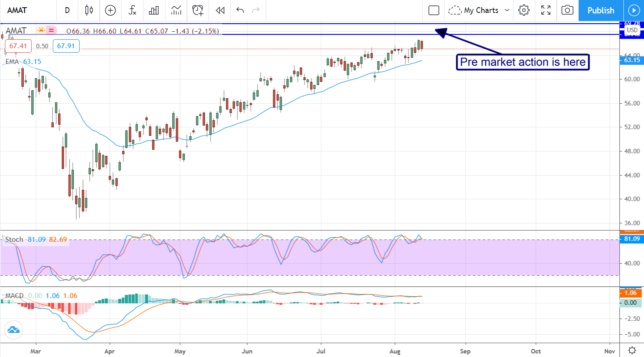Undo the last chart action

point(240,10)
